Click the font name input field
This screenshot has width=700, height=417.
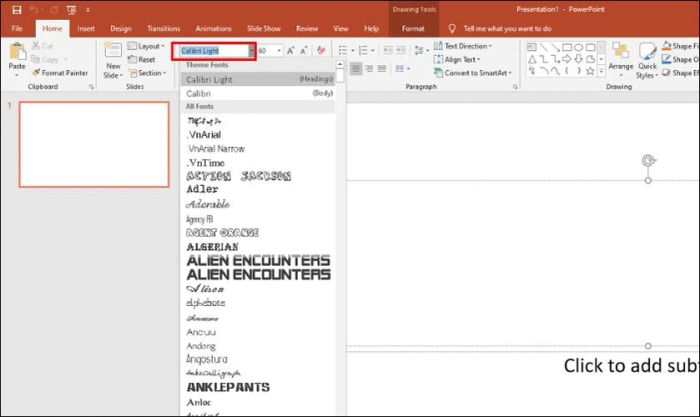click(214, 51)
